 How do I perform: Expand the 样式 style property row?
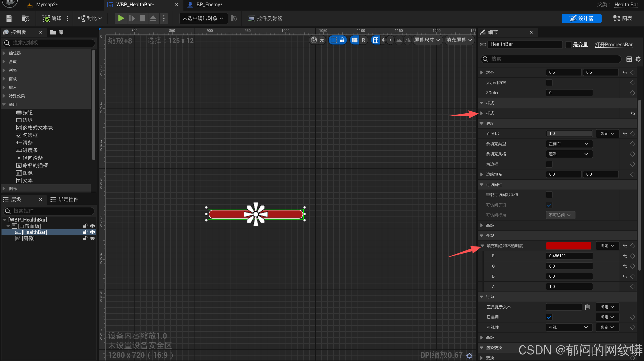tap(481, 113)
